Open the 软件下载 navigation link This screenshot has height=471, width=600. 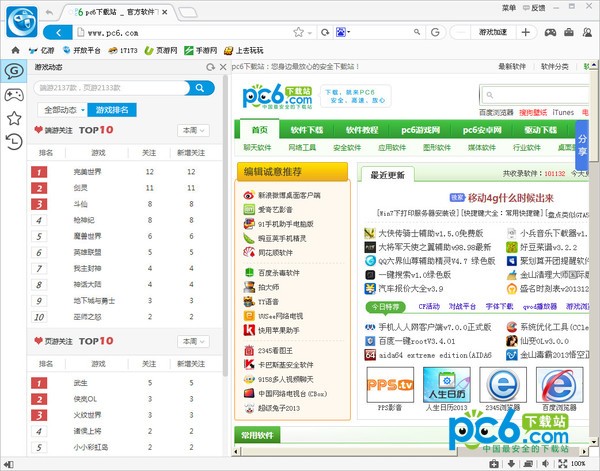point(306,130)
